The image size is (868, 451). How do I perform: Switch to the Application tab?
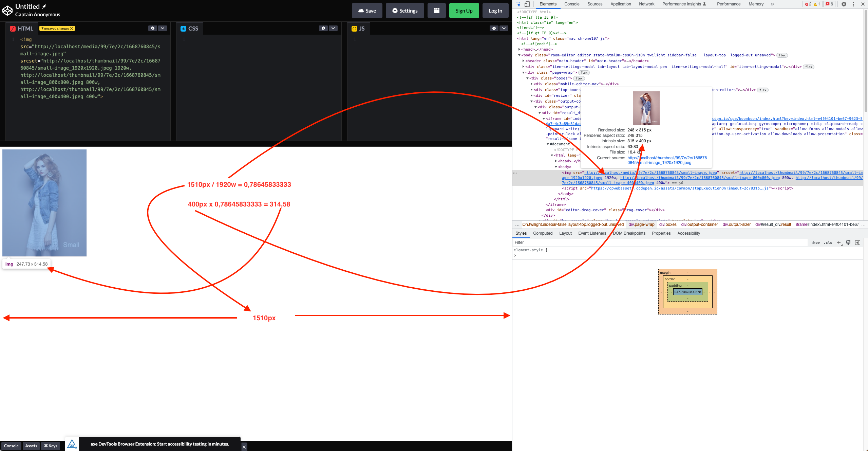click(621, 4)
